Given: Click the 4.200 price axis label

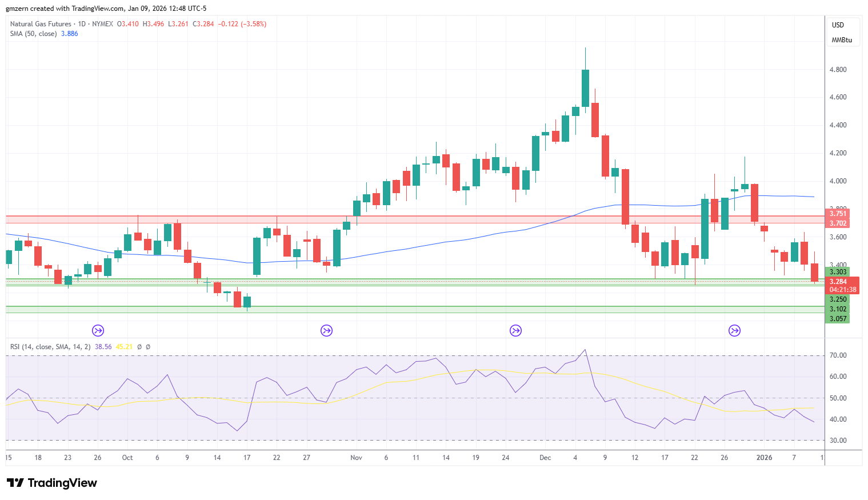Looking at the screenshot, I should coord(838,153).
